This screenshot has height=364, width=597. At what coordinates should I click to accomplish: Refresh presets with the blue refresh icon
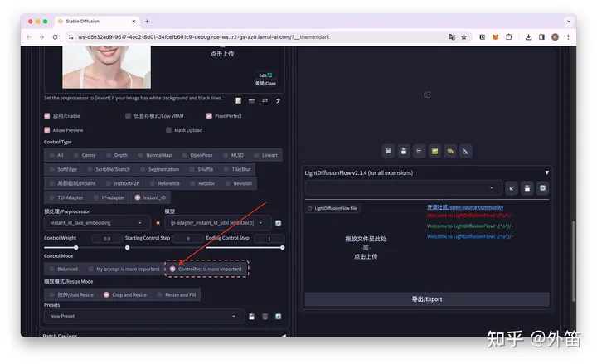tap(279, 317)
